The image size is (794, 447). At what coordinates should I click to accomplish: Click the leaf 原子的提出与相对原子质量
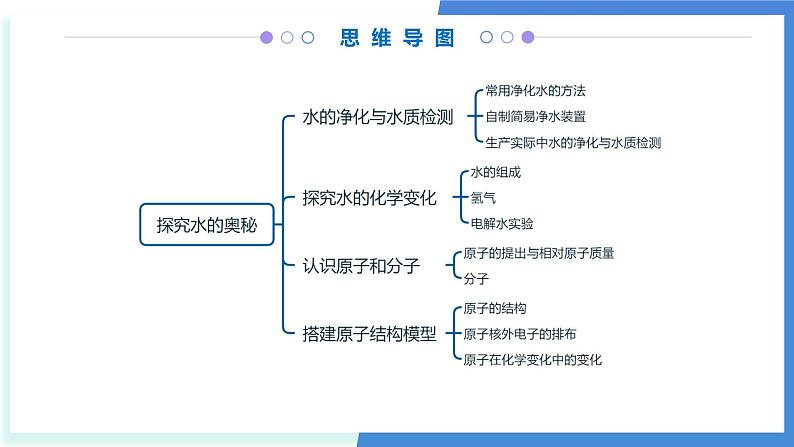539,253
